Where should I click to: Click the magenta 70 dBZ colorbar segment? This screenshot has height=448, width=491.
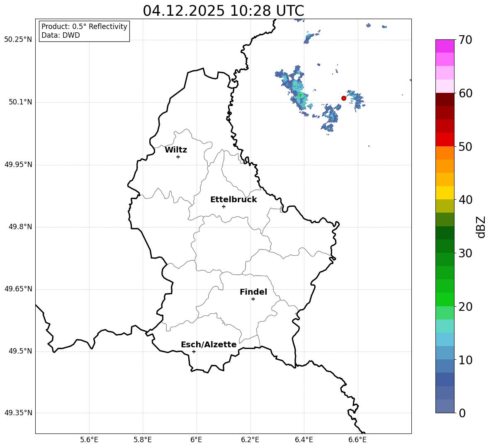(x=445, y=46)
